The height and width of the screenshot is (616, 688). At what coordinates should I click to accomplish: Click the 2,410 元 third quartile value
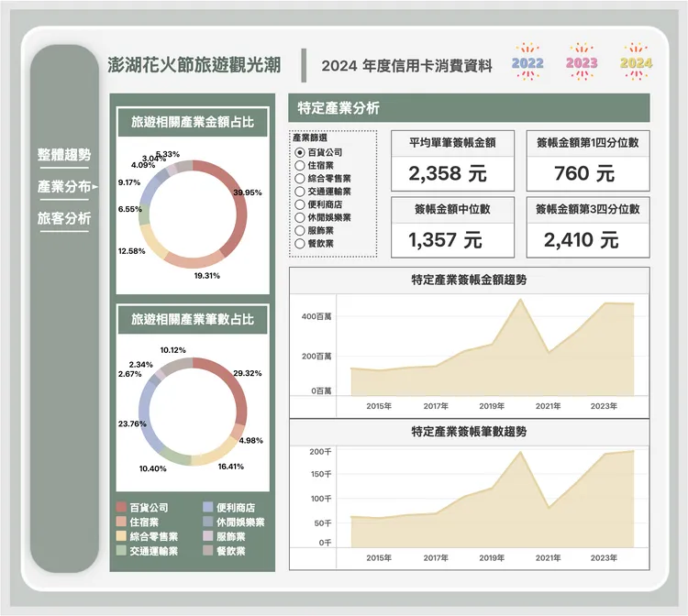tap(582, 240)
